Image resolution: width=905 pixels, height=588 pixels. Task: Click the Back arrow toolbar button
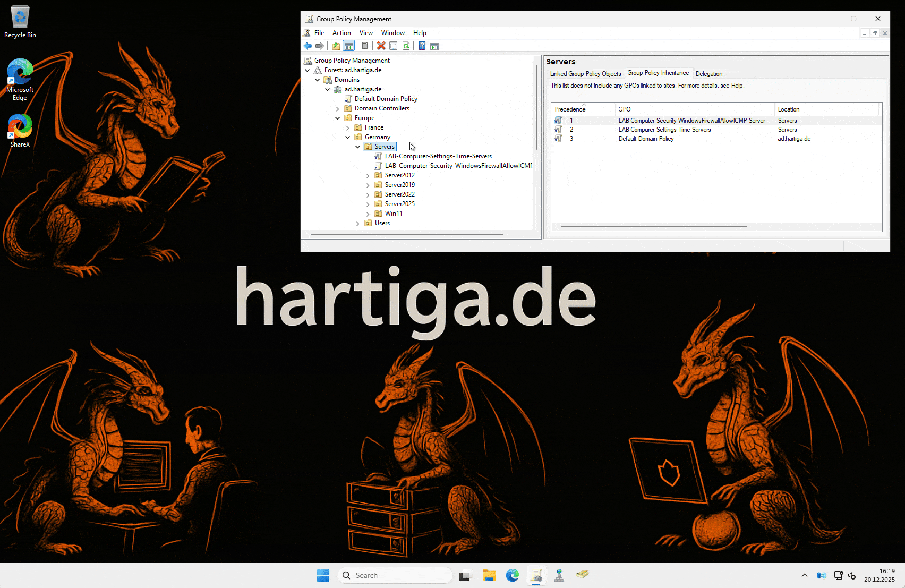pyautogui.click(x=308, y=46)
